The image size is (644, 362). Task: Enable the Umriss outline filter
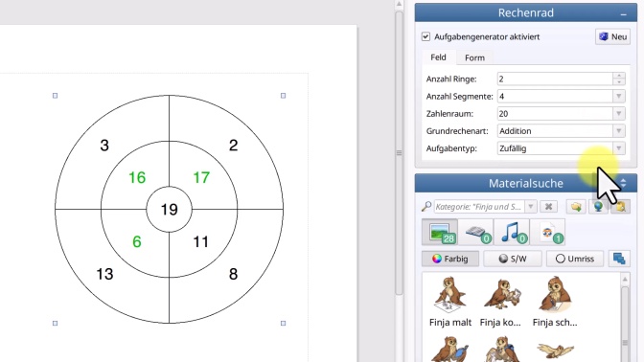[575, 259]
